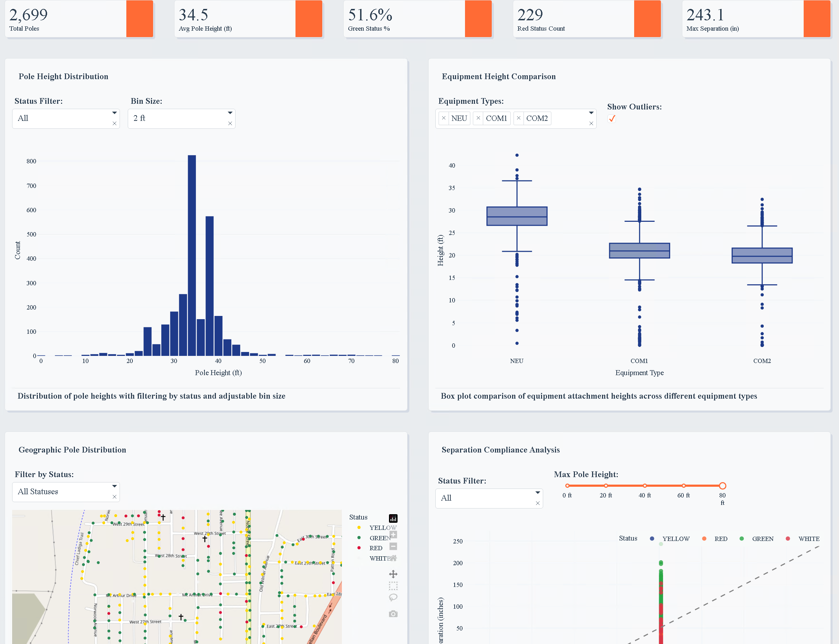The image size is (839, 644).
Task: Download map as image via camera icon
Action: tap(393, 614)
